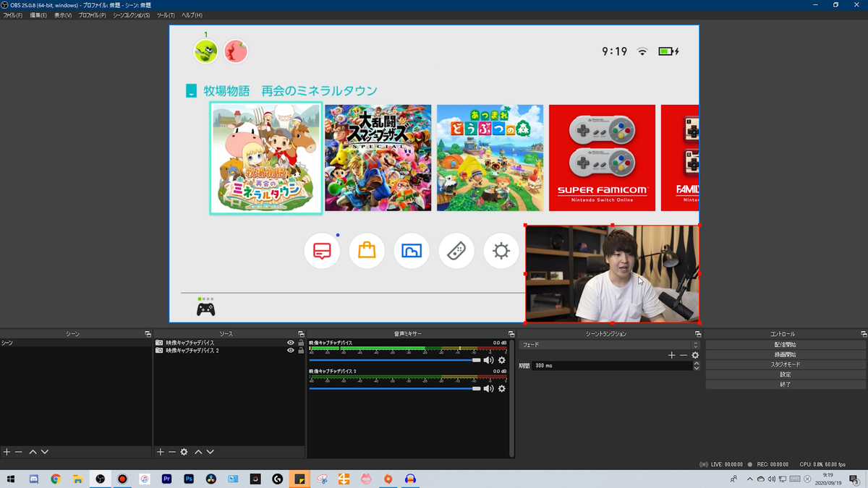Exit OBS with 終了 button
868x488 pixels.
click(x=786, y=385)
